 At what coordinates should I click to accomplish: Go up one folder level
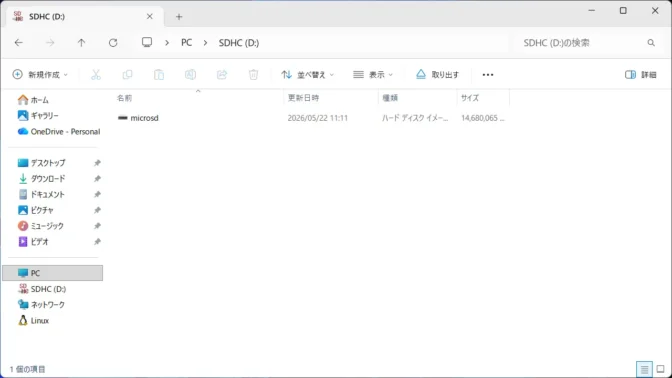[81, 42]
